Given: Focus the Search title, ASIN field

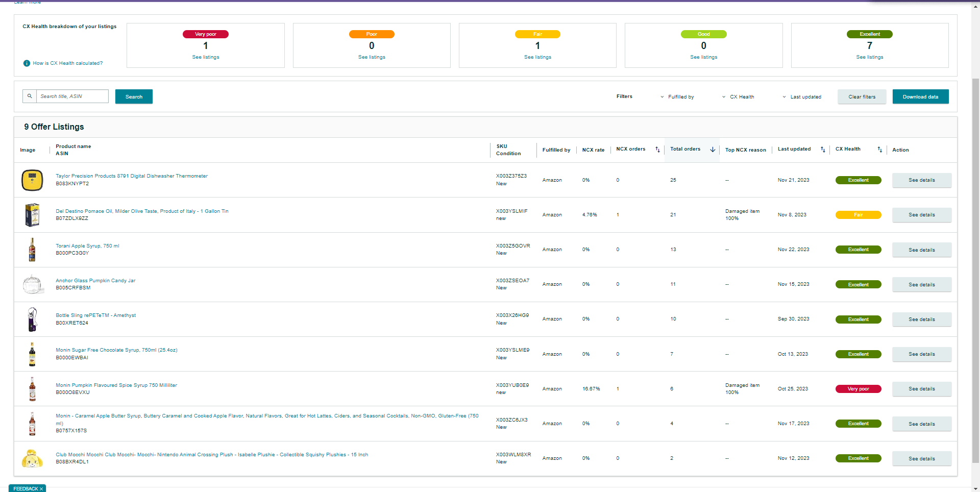Looking at the screenshot, I should tap(72, 96).
